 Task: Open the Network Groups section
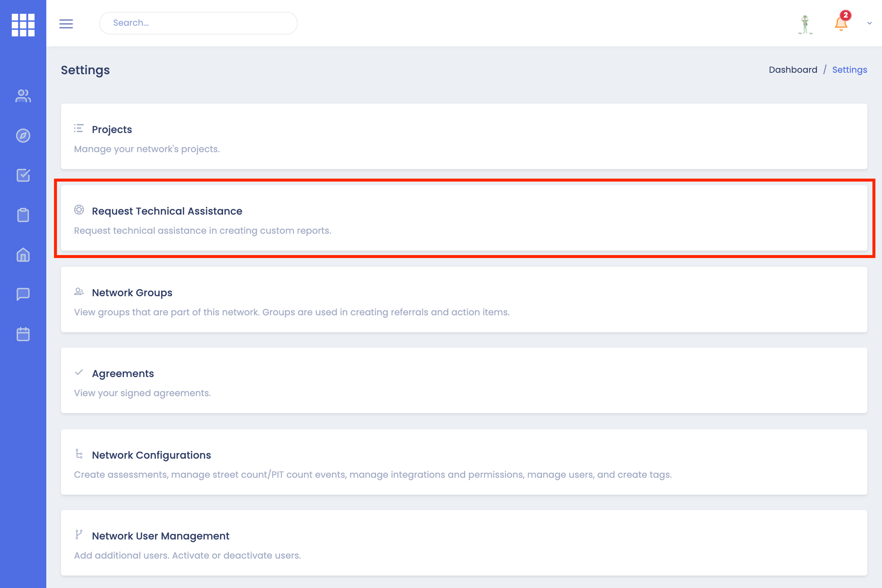(464, 299)
